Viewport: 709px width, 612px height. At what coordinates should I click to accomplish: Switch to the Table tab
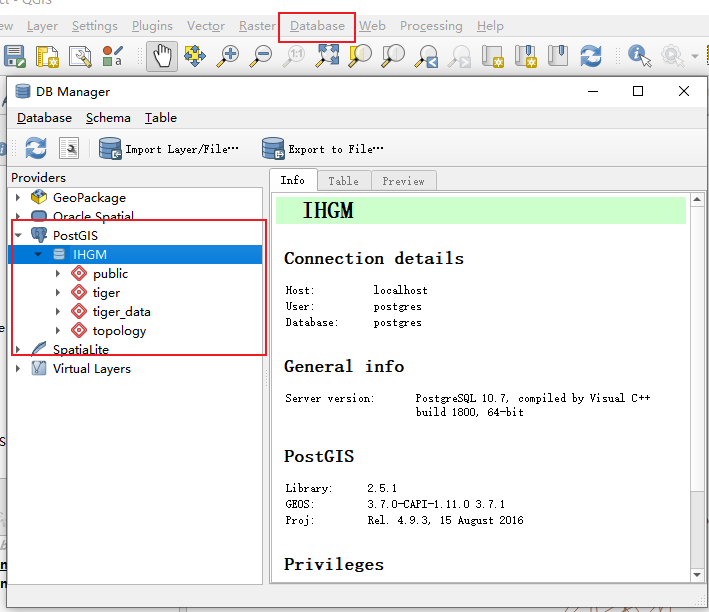[344, 181]
